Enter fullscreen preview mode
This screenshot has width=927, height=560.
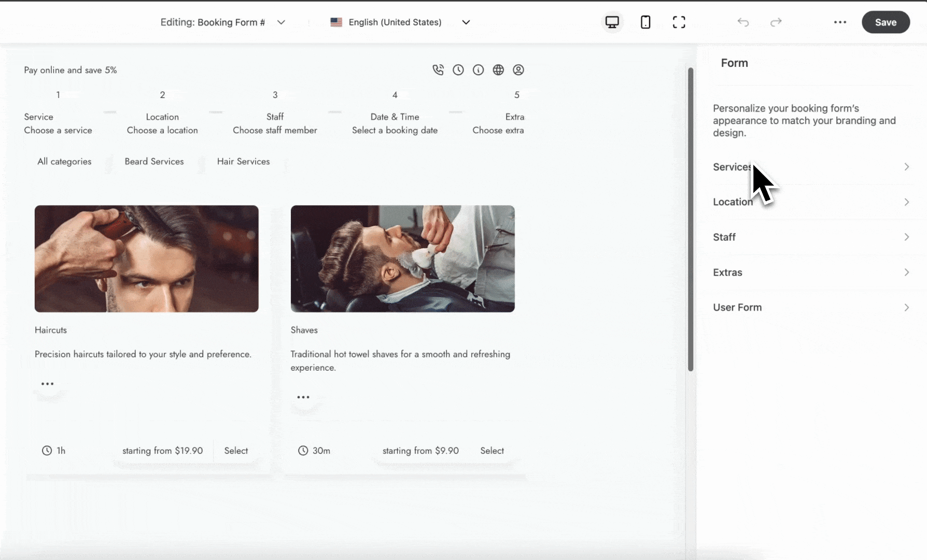pyautogui.click(x=679, y=22)
